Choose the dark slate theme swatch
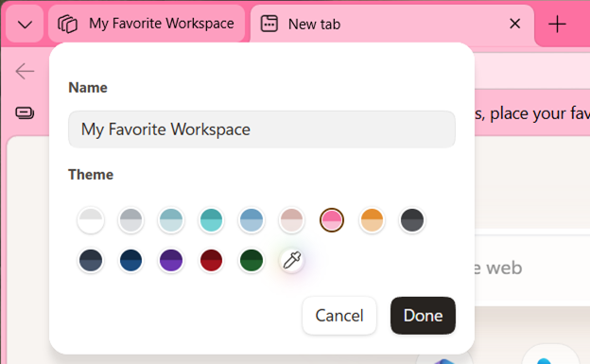This screenshot has width=590, height=364. 91,260
